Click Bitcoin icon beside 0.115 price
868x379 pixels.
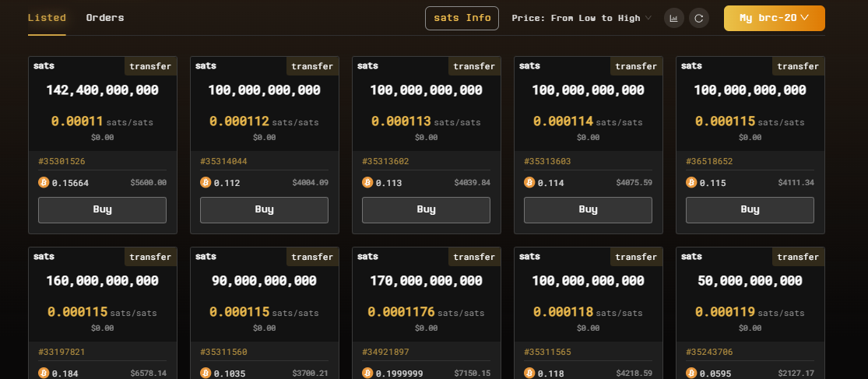pyautogui.click(x=691, y=183)
